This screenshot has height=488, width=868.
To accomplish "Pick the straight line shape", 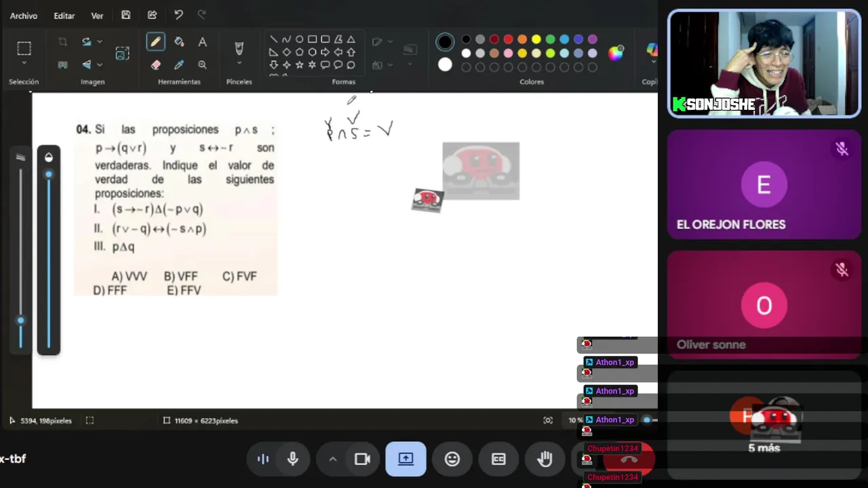I will [273, 39].
